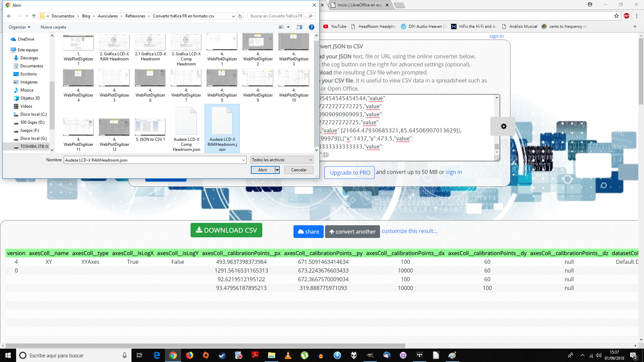Screen dimensions: 644x362
Task: Open VLC from the taskbar
Action: point(288,355)
